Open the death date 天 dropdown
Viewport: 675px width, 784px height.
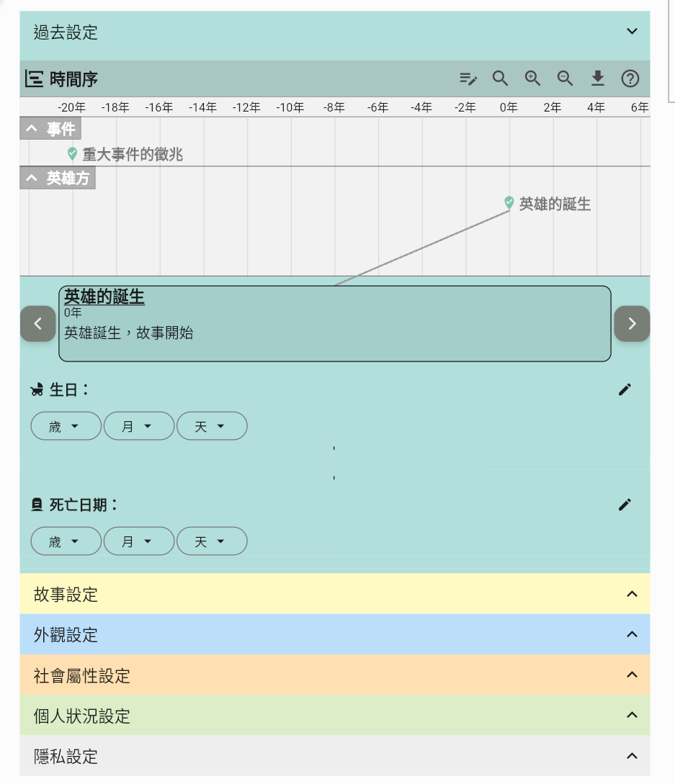click(x=213, y=541)
